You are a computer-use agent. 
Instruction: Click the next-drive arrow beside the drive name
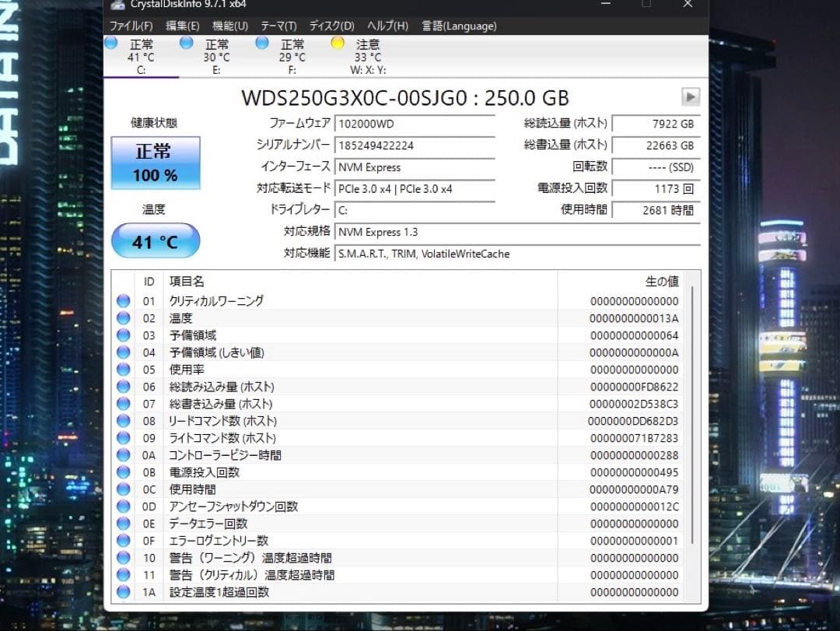click(691, 97)
